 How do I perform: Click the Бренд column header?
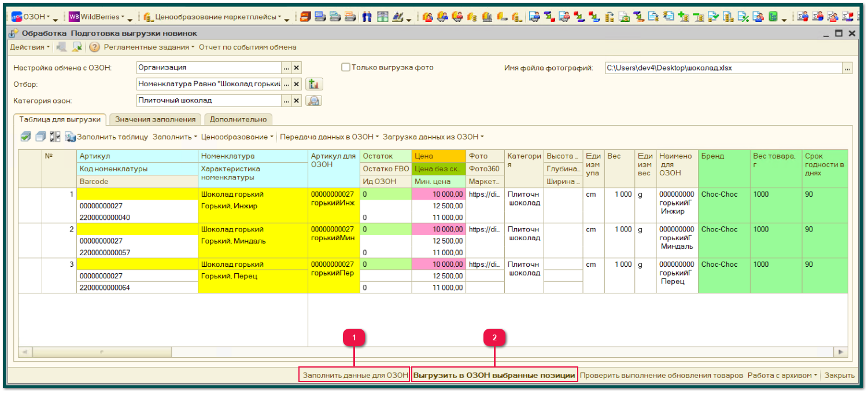(x=724, y=169)
